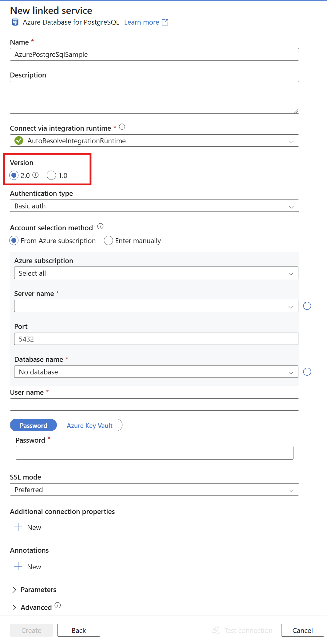Refresh the Database name list
Viewport: 327px width, 644px height.
[x=307, y=372]
